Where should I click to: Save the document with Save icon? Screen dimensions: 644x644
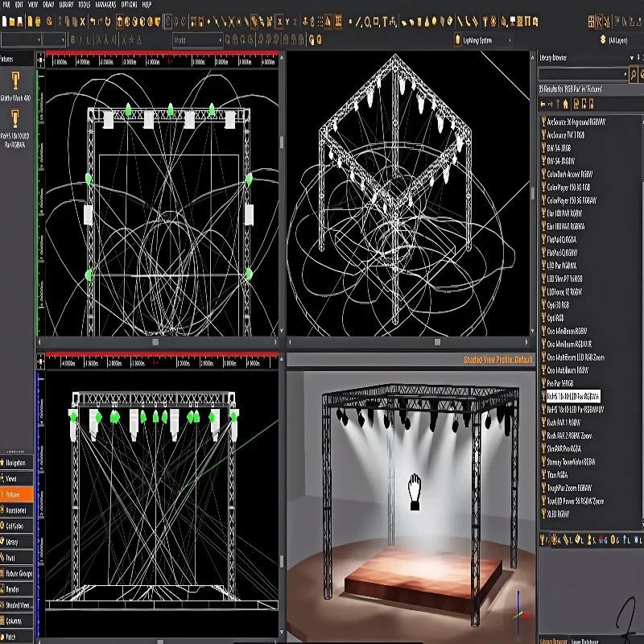pos(19,22)
